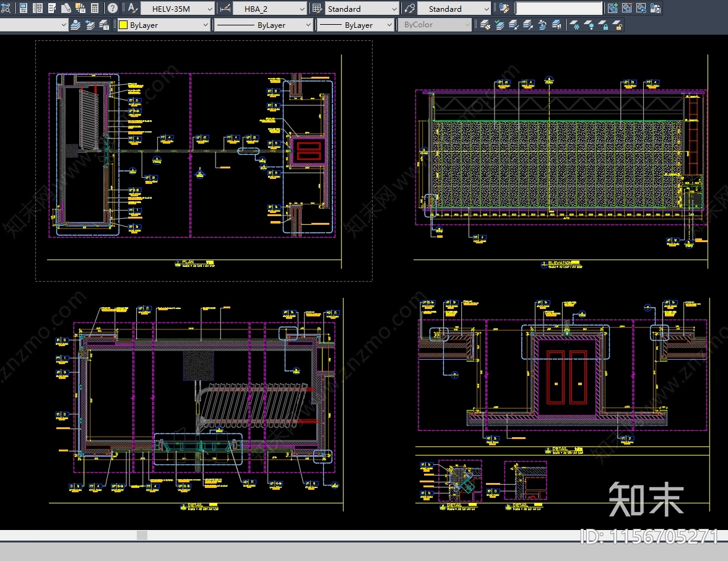Screen dimensions: 728x561
Task: Toggle layer unlock padlock icon
Action: pyautogui.click(x=617, y=25)
